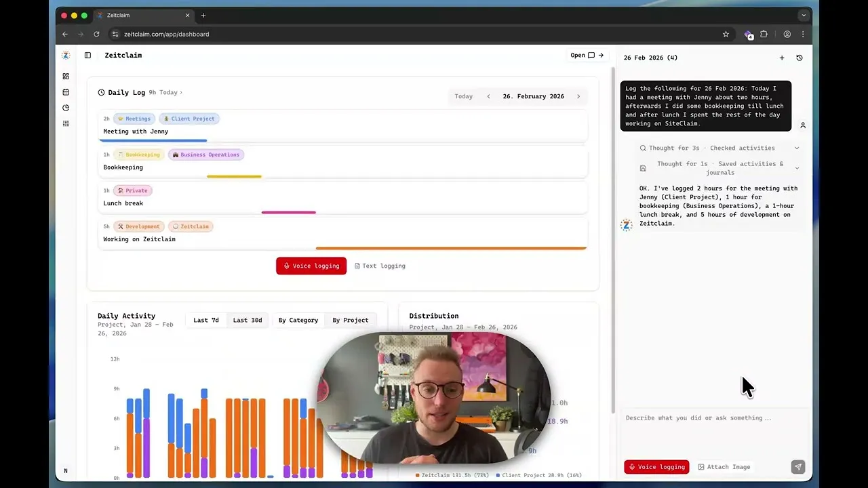This screenshot has width=868, height=488.
Task: Go to next day in date picker
Action: pos(578,97)
